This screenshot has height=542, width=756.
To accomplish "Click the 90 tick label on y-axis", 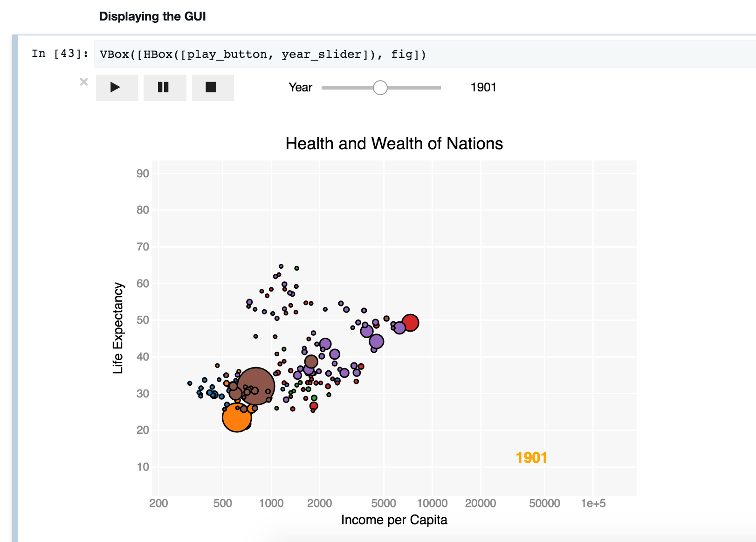I will [143, 174].
